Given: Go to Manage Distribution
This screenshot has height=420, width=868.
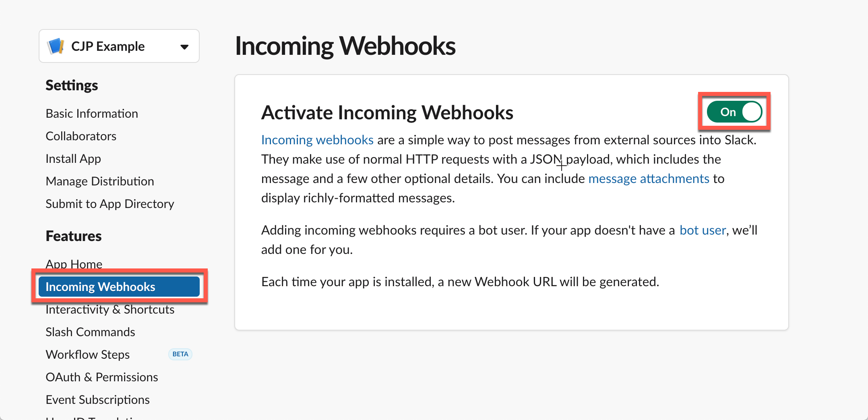Looking at the screenshot, I should click(x=100, y=181).
